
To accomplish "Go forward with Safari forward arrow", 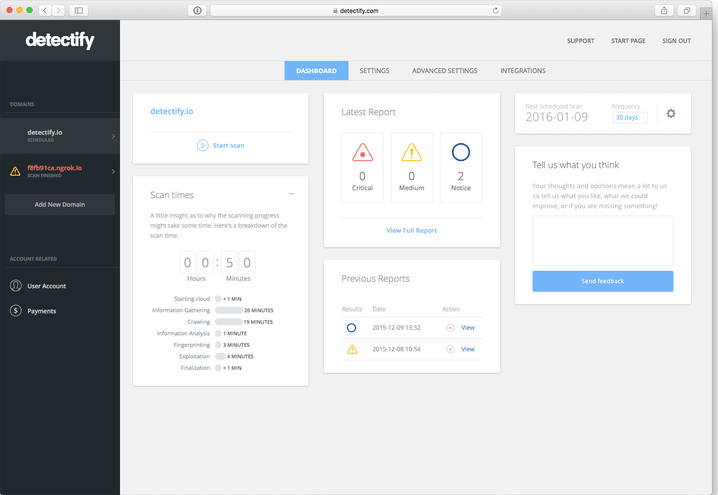I will (x=58, y=10).
